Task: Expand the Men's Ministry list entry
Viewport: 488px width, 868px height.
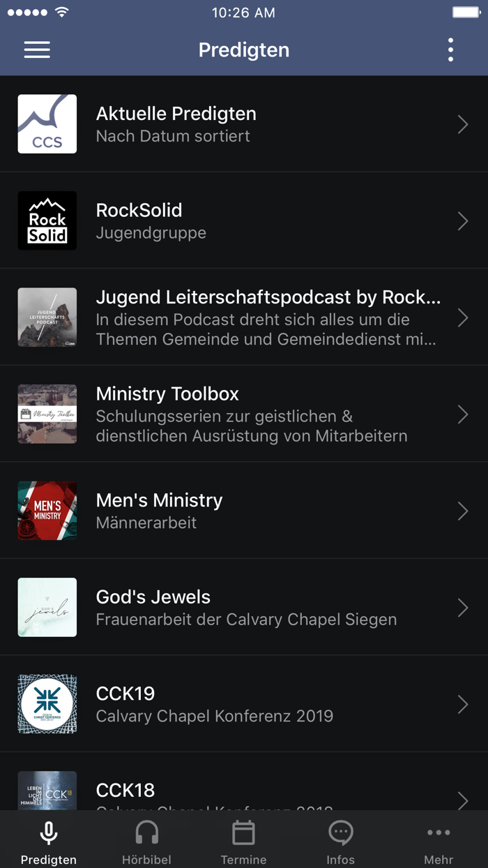Action: coord(244,510)
